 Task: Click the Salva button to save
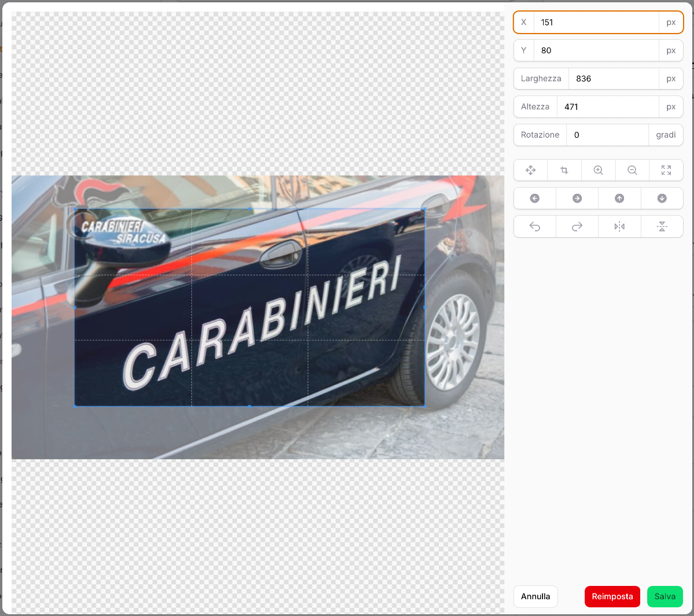pos(665,596)
